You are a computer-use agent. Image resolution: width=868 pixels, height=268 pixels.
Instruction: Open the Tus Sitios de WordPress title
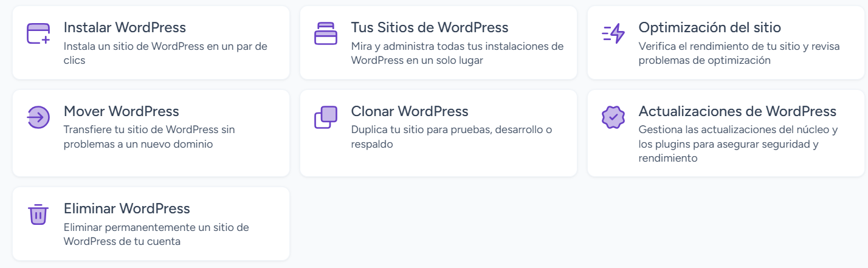[430, 27]
